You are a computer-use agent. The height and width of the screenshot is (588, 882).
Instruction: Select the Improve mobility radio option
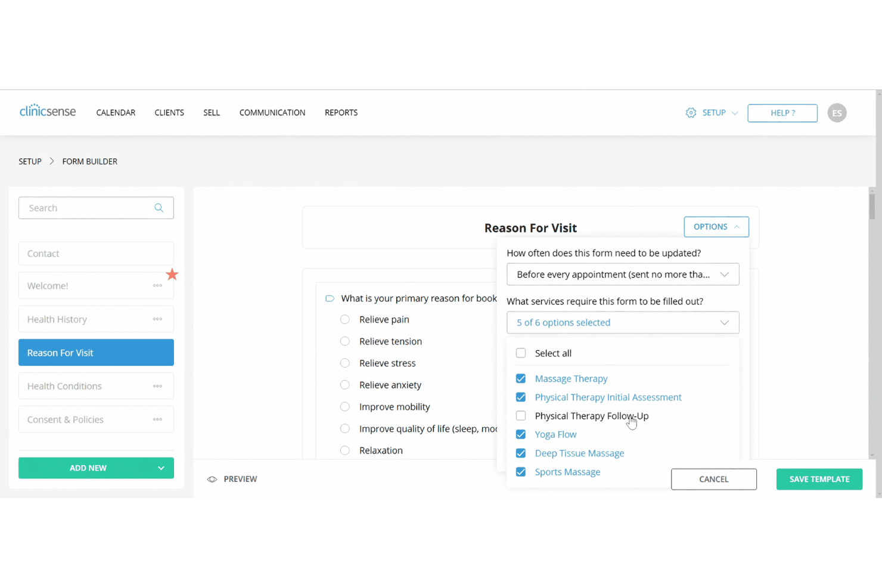[x=344, y=407]
